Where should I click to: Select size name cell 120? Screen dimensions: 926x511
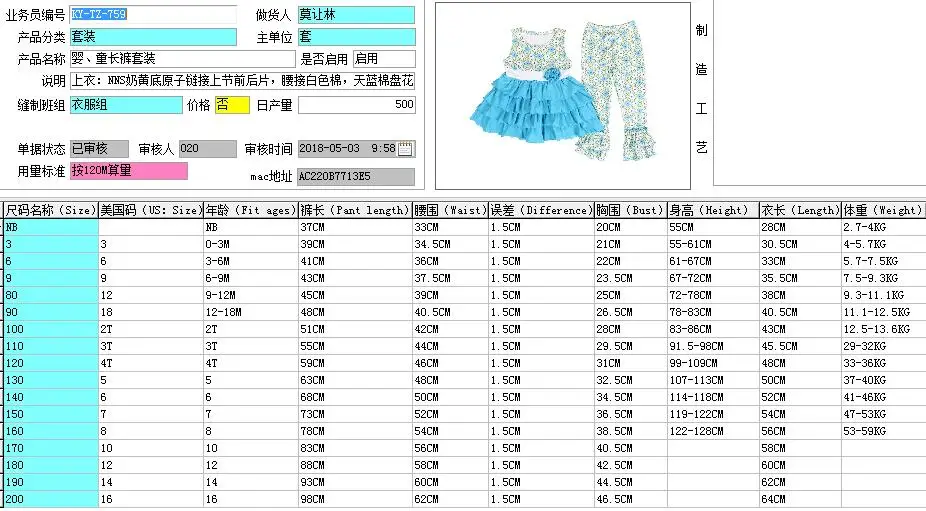pyautogui.click(x=51, y=363)
